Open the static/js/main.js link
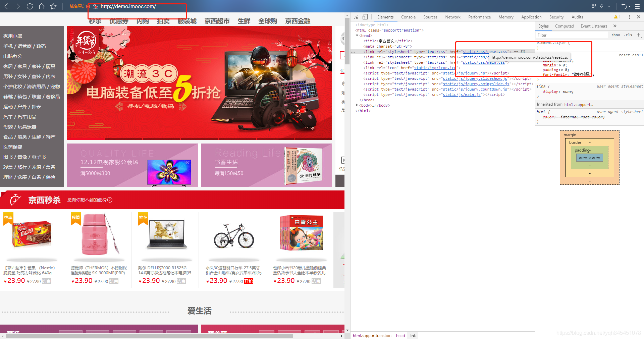This screenshot has width=644, height=339. pos(462,95)
